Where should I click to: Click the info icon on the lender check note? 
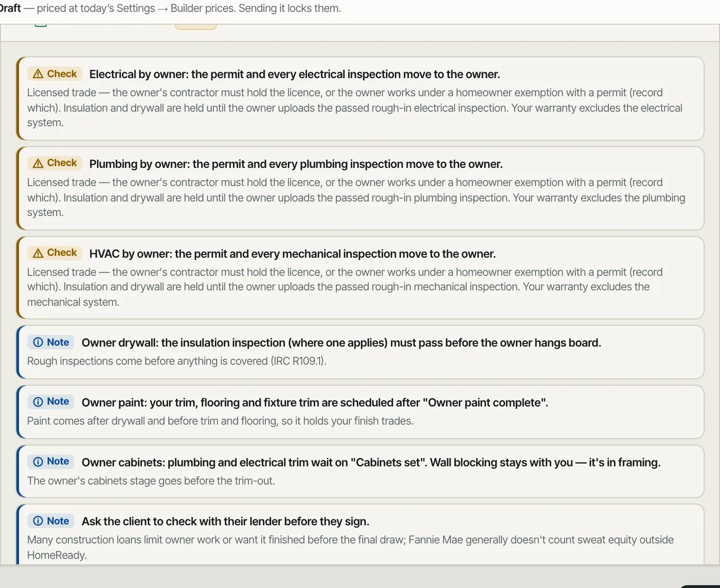(38, 521)
